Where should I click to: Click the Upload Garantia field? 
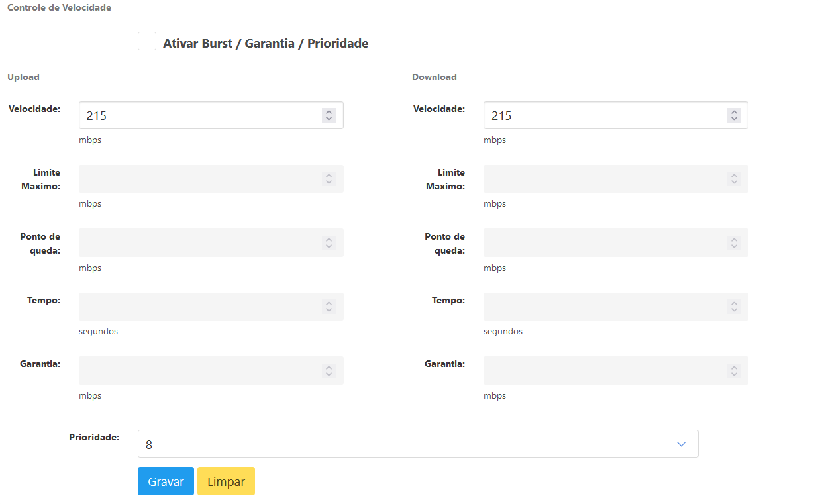(x=199, y=371)
